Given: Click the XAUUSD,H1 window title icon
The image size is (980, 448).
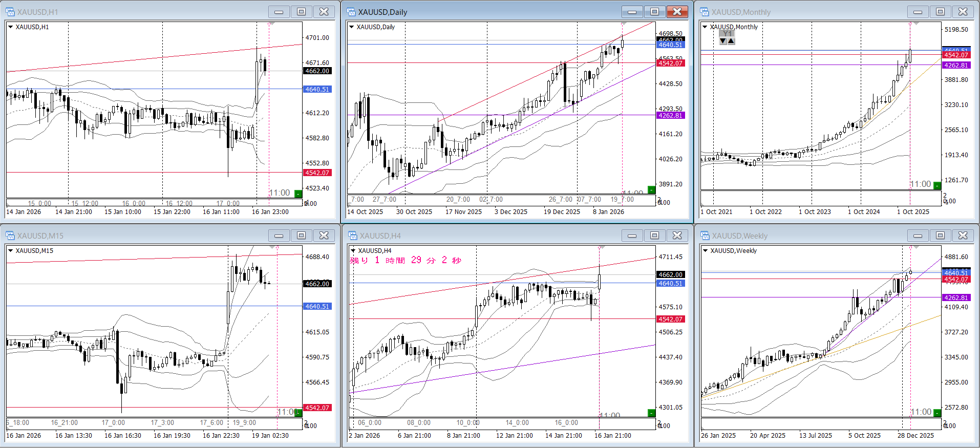Looking at the screenshot, I should click(x=10, y=12).
